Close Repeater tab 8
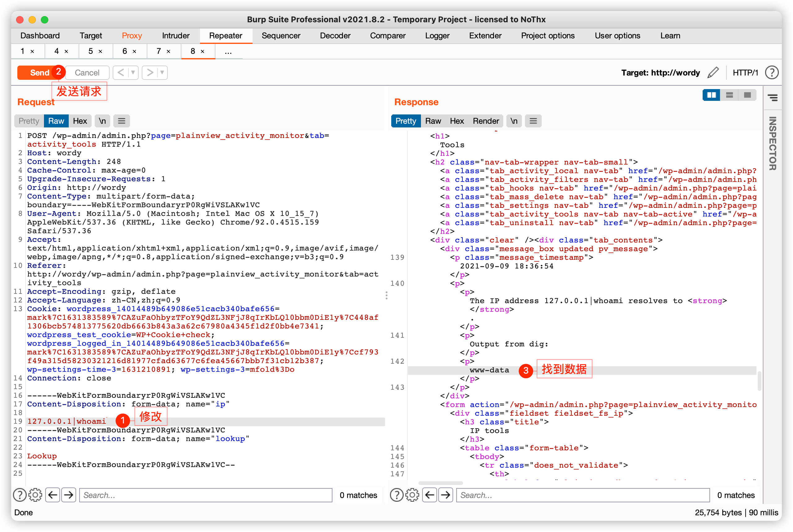793x532 pixels. 202,51
